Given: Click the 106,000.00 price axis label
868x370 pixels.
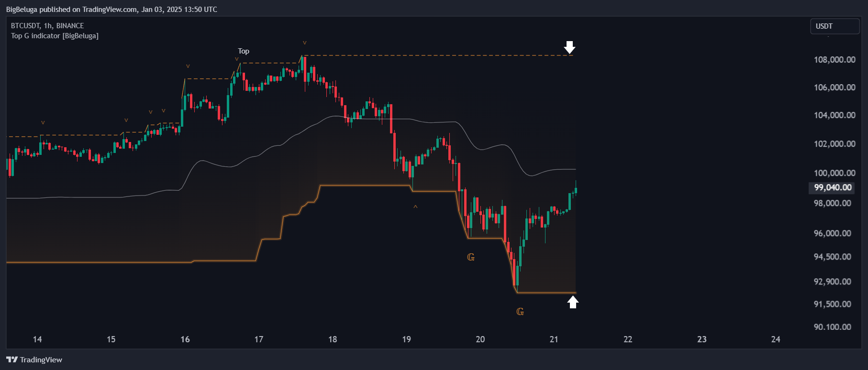Looking at the screenshot, I should (x=835, y=87).
